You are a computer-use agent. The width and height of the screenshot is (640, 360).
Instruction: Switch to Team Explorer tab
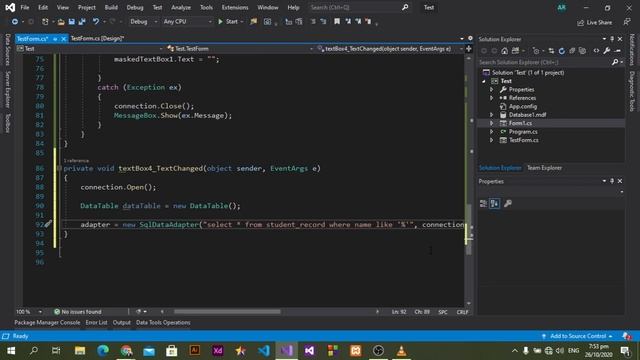(544, 168)
